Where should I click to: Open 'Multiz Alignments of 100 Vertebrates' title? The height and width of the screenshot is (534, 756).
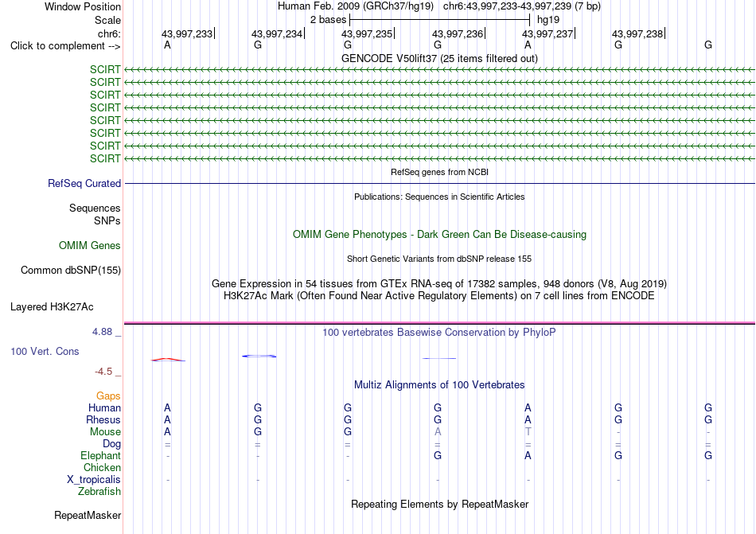(439, 384)
